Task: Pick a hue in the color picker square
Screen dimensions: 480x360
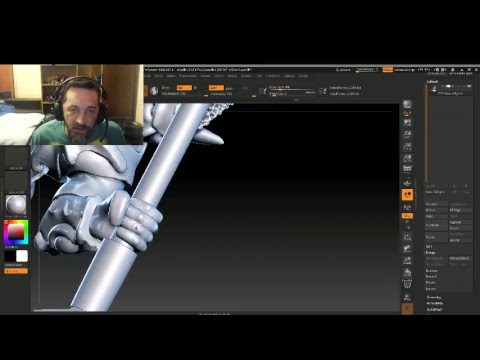Action: point(16,232)
